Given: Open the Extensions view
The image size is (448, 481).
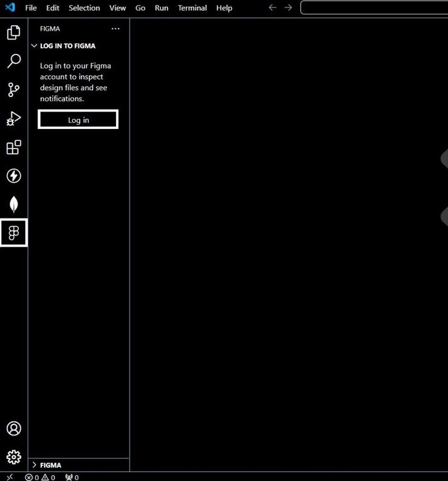Looking at the screenshot, I should pyautogui.click(x=14, y=147).
